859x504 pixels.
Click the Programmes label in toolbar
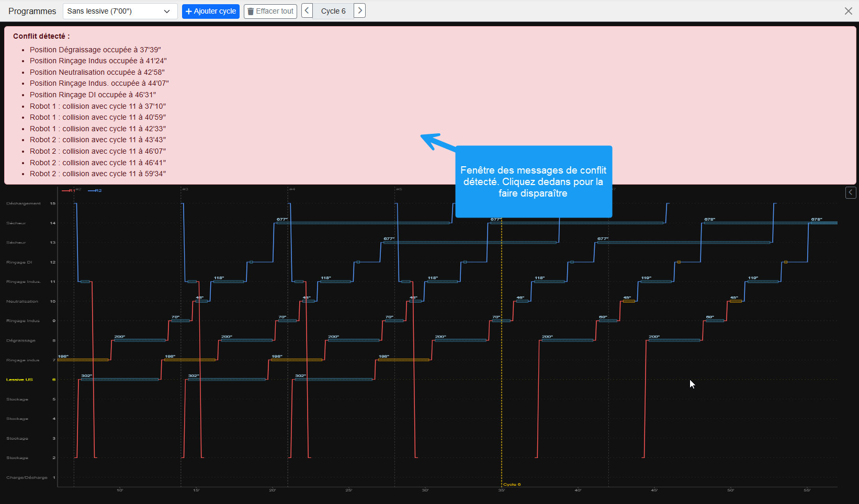pos(32,11)
